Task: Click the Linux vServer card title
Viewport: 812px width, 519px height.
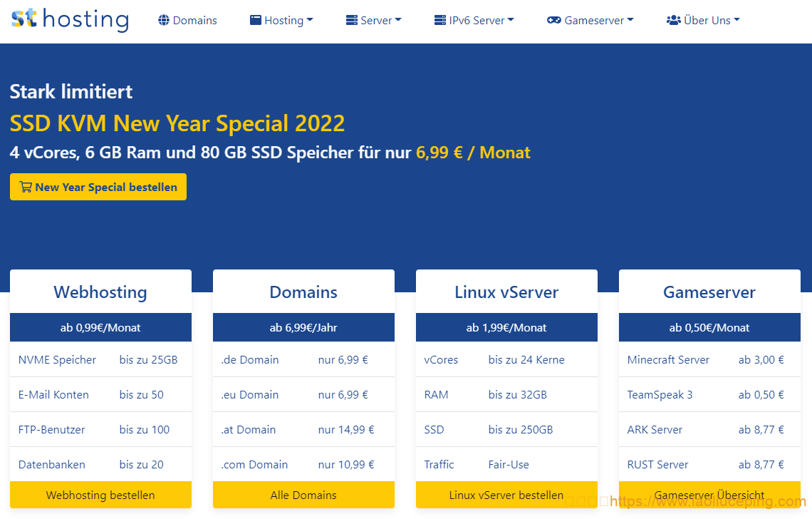Action: (506, 292)
